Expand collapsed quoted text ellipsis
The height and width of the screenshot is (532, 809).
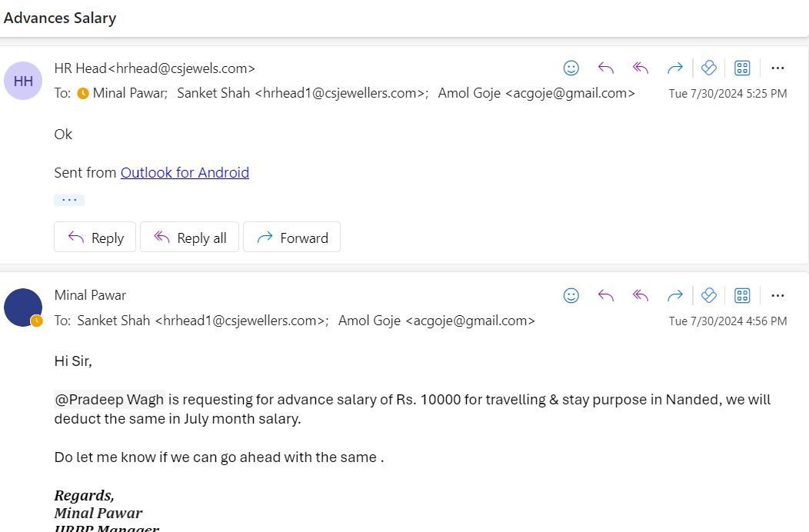[69, 200]
